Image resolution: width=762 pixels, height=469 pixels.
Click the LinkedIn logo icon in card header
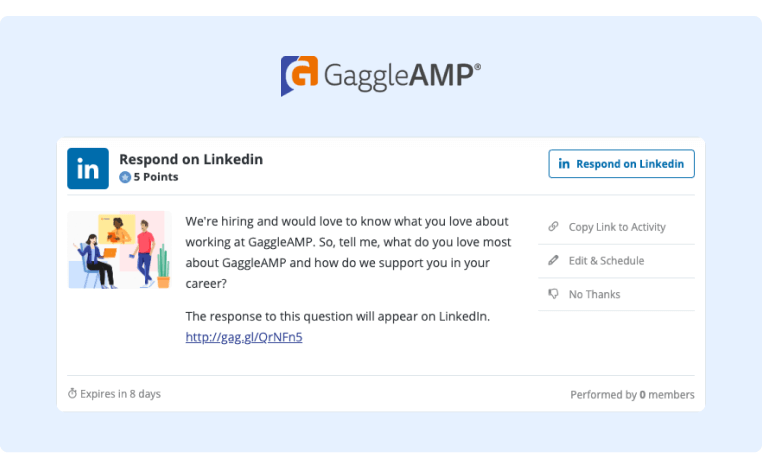(88, 168)
